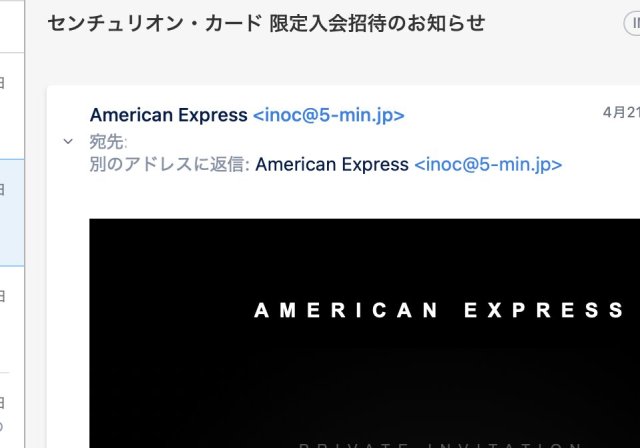This screenshot has height=448, width=640.
Task: Click the black area left of AMERICAN EXPRESS text
Action: [x=171, y=310]
